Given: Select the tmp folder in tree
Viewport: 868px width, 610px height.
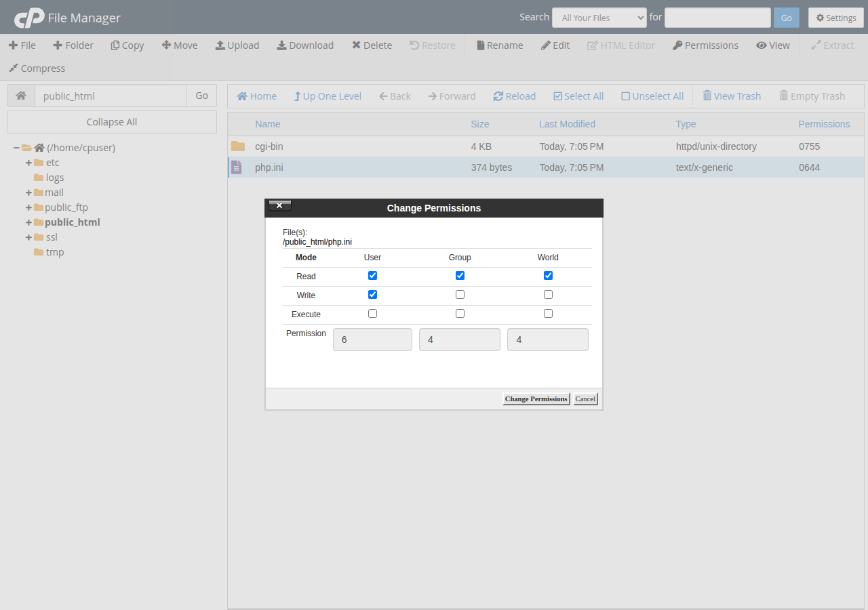Looking at the screenshot, I should (55, 252).
